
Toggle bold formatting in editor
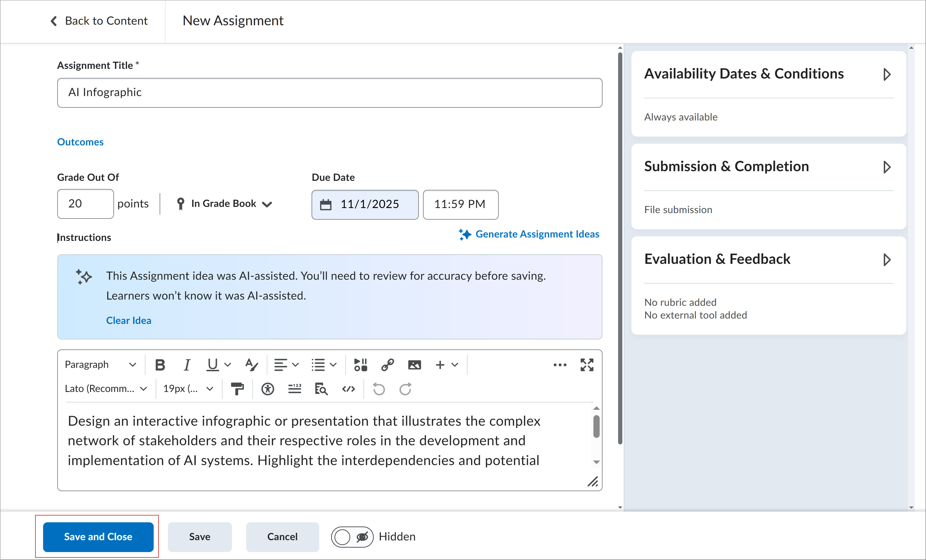coord(160,365)
